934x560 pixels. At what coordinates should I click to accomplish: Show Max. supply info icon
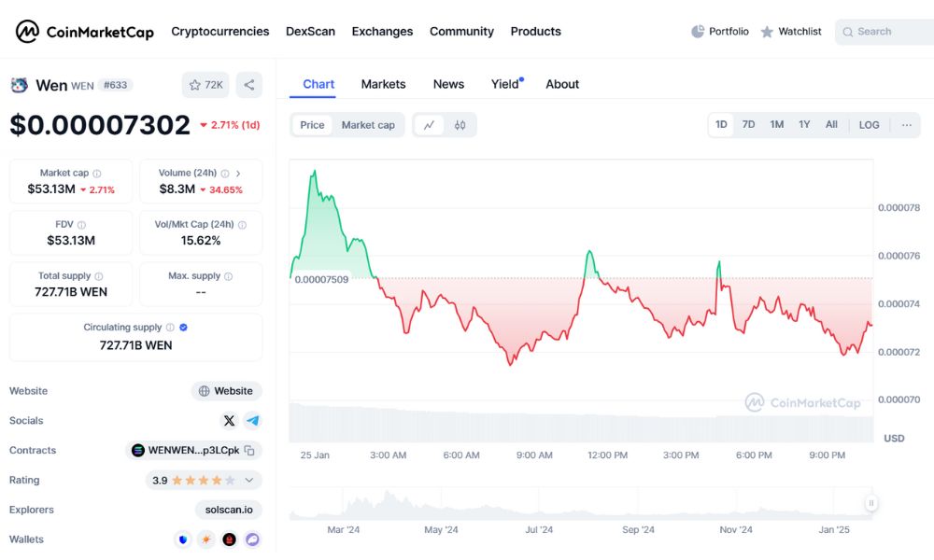228,276
